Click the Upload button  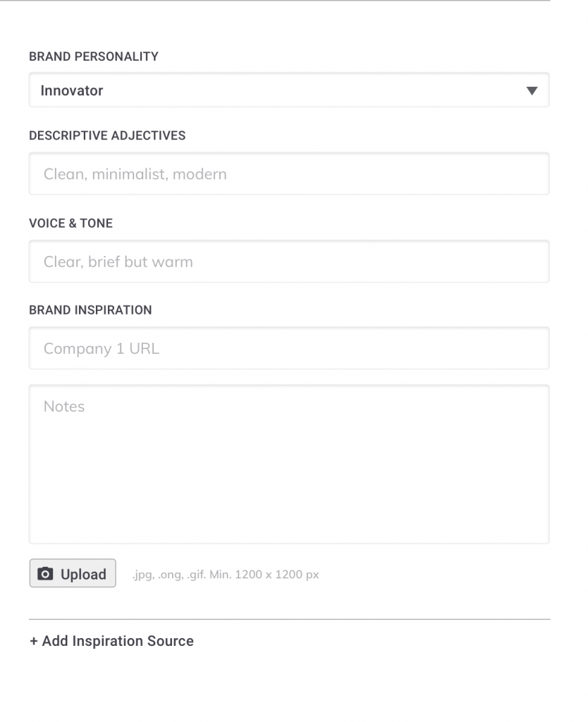point(73,574)
